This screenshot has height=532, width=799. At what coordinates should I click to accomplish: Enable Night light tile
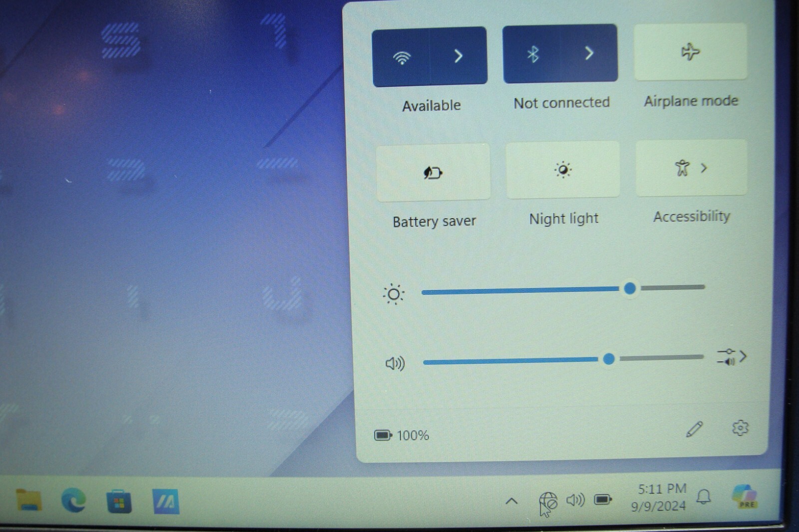(563, 170)
